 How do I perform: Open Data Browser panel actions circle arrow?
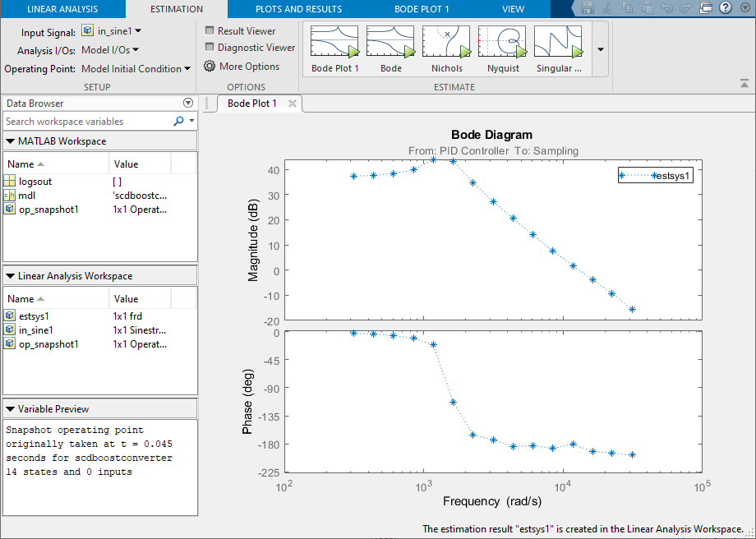(188, 103)
